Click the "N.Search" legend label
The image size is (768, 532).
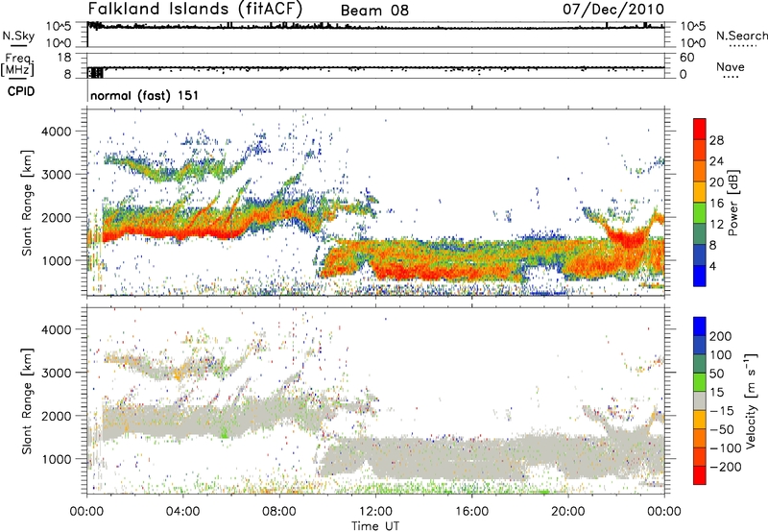click(741, 36)
